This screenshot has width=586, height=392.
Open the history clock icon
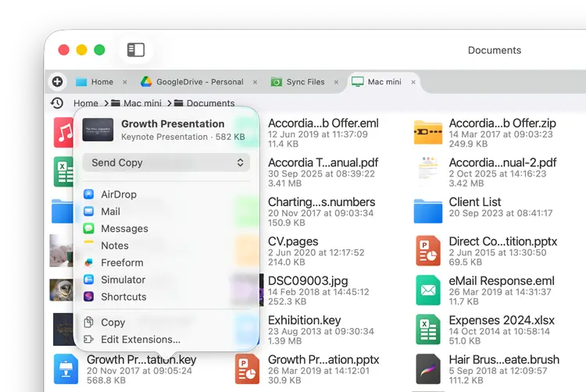click(x=57, y=103)
